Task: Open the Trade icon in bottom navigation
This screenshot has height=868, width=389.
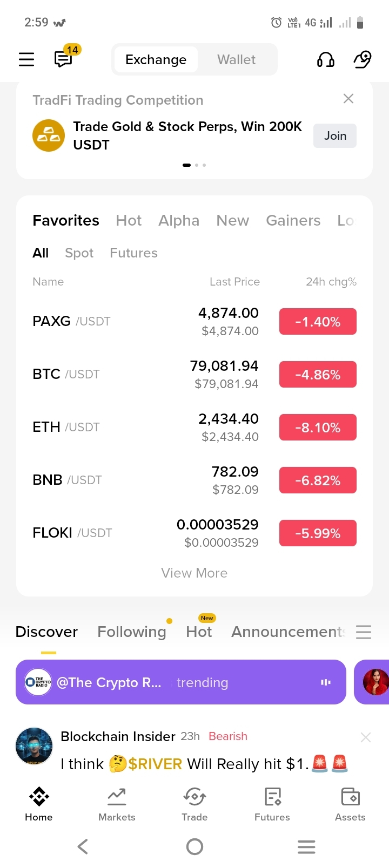Action: pos(194,804)
